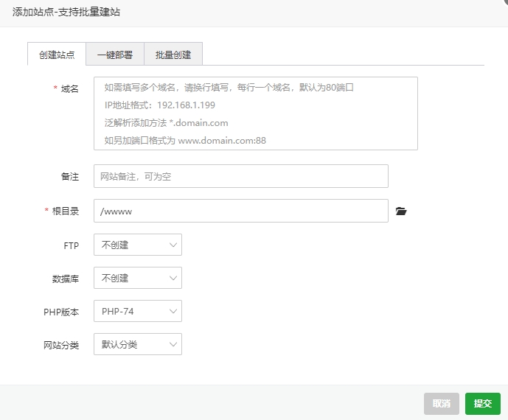Click the PHP版本 field label
Image resolution: width=508 pixels, height=420 pixels.
(x=61, y=312)
